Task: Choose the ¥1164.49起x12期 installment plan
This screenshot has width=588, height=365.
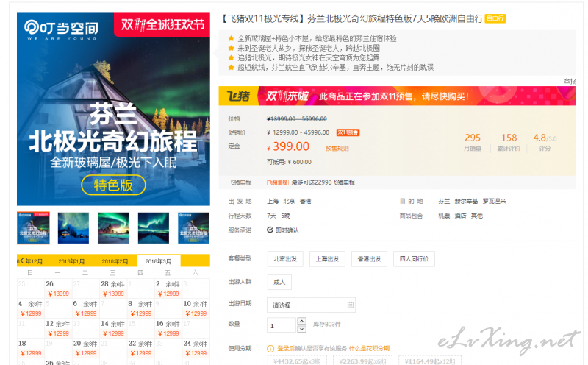Action: pos(430,361)
